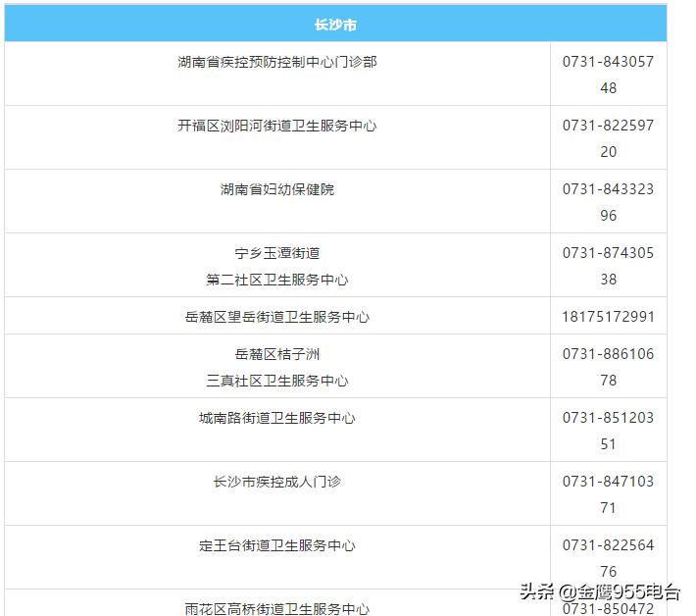Select 岳麓区桔子洲三真社区卫生服务中心 cell

(277, 367)
